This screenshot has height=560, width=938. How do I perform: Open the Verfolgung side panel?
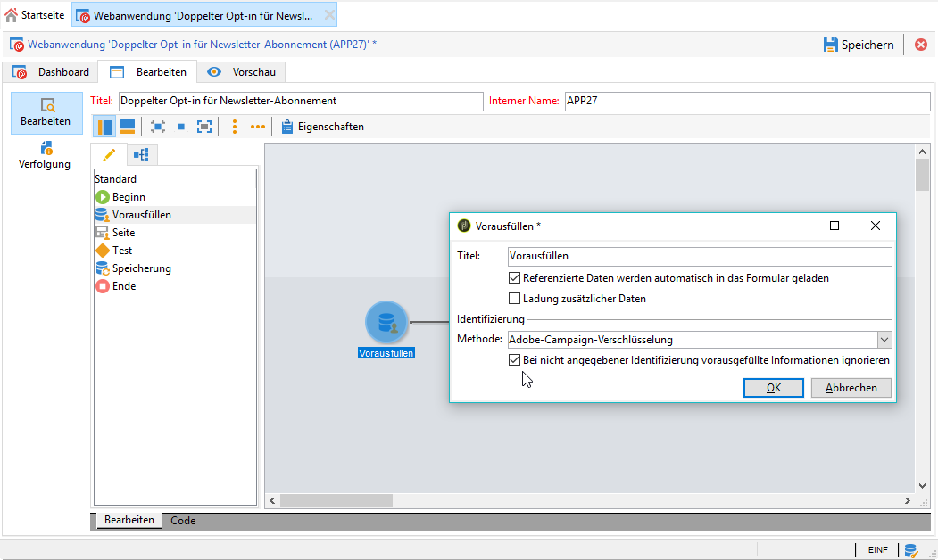[x=45, y=155]
